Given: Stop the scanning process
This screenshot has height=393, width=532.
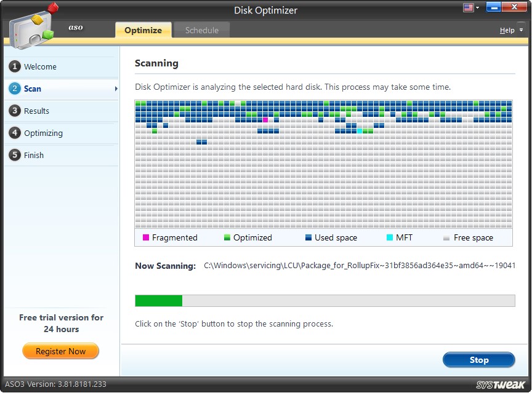Looking at the screenshot, I should click(478, 360).
